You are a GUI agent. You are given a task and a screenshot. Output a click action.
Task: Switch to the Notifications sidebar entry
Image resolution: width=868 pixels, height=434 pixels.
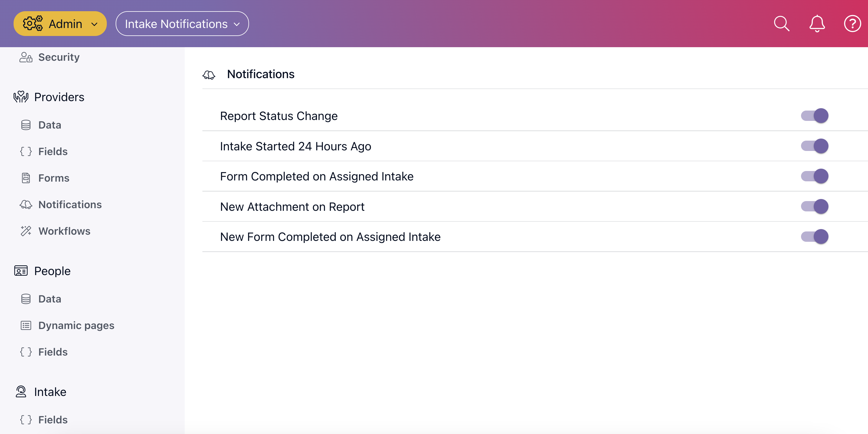point(70,204)
